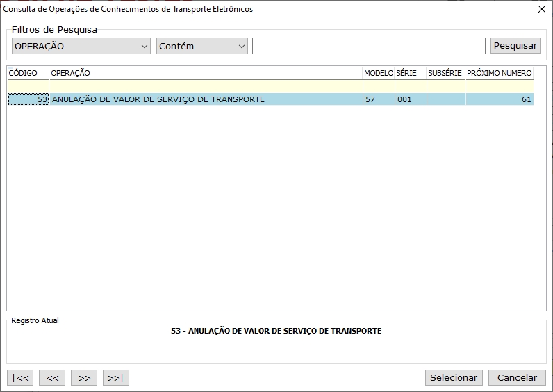Viewport: 553px width, 392px height.
Task: Click the search text input field
Action: click(x=368, y=46)
